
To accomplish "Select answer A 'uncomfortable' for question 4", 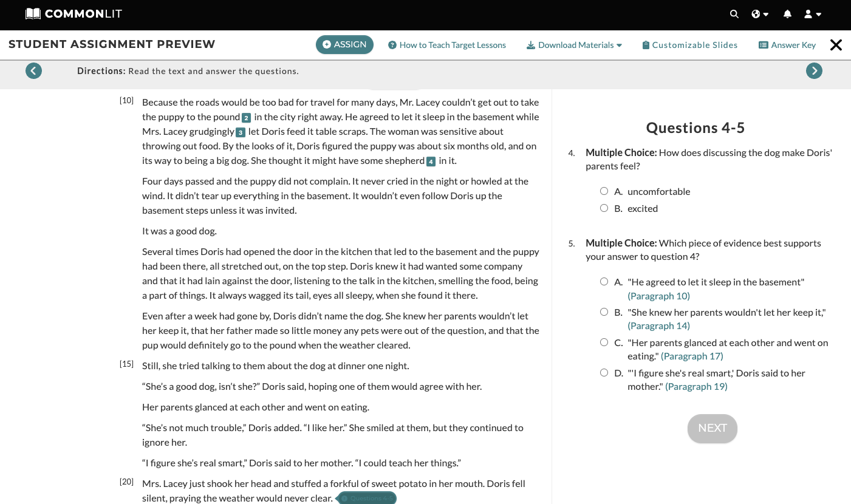I will [604, 191].
